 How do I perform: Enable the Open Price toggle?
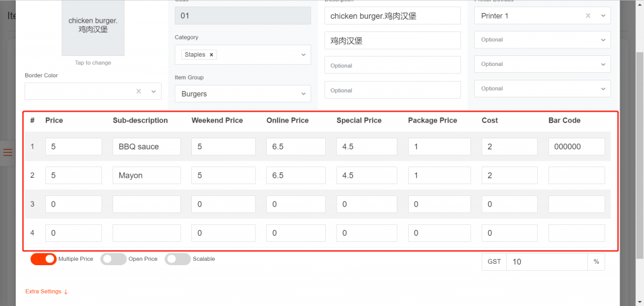point(113,259)
